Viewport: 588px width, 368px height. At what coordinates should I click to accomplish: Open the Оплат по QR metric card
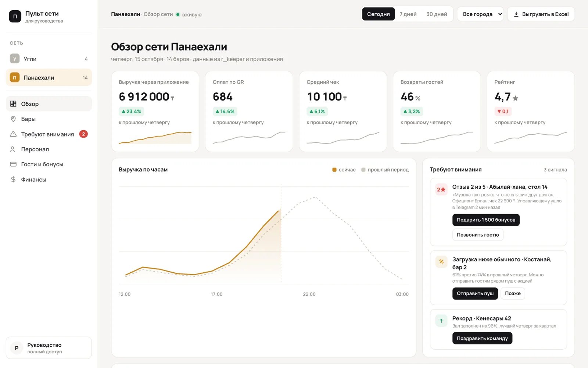click(249, 112)
